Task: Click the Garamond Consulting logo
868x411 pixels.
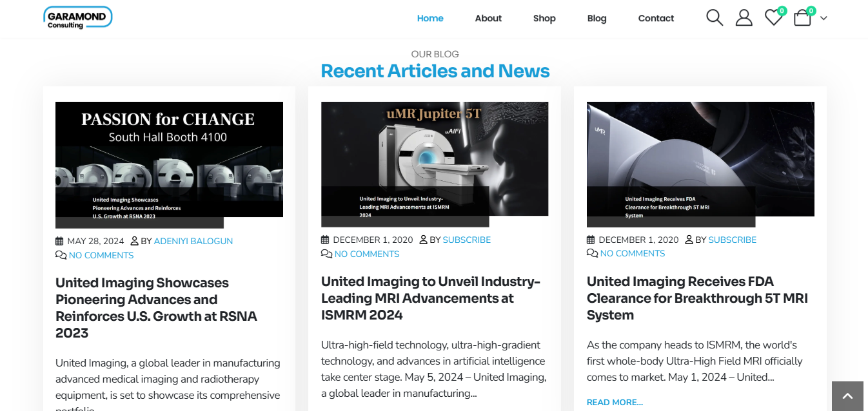Action: [78, 17]
